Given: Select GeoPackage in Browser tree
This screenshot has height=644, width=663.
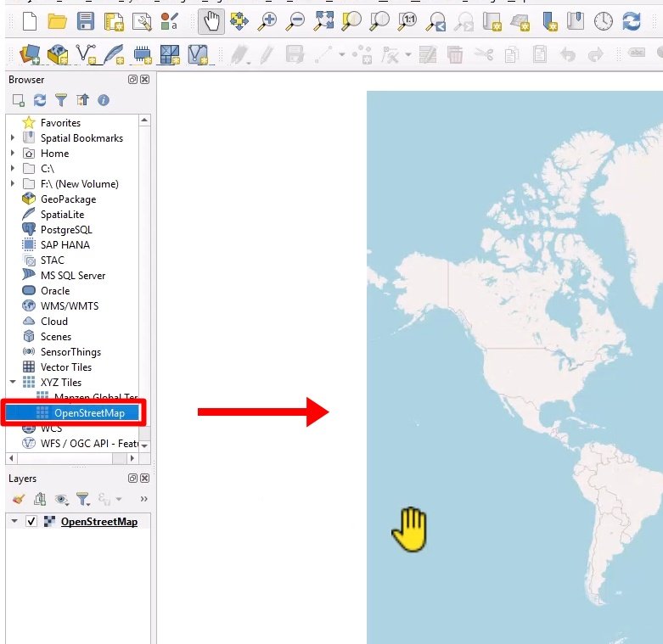Looking at the screenshot, I should (x=68, y=199).
